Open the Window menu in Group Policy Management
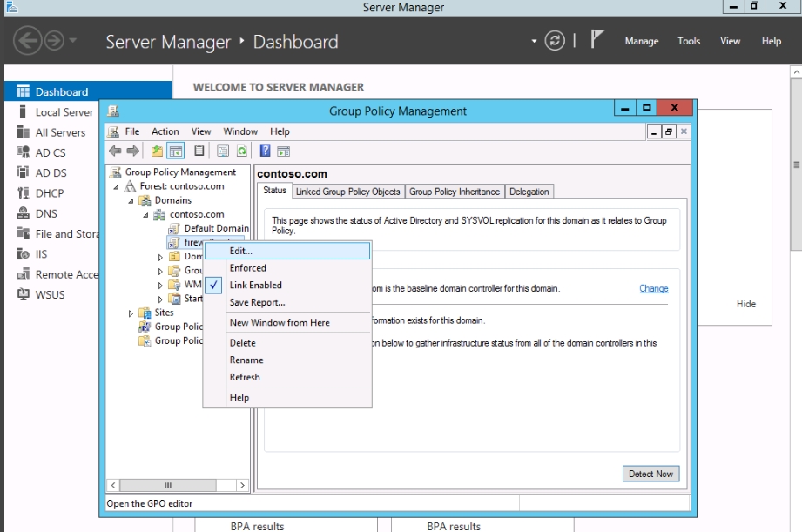The height and width of the screenshot is (532, 802). [240, 131]
